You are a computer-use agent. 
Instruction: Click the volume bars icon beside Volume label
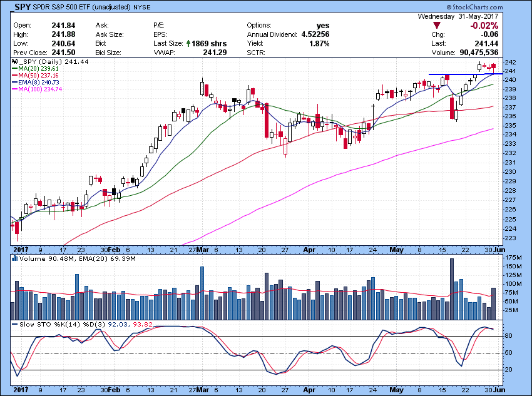(14, 259)
